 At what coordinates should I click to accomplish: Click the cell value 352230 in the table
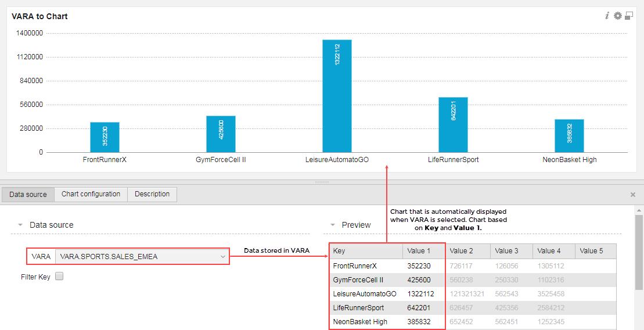419,266
